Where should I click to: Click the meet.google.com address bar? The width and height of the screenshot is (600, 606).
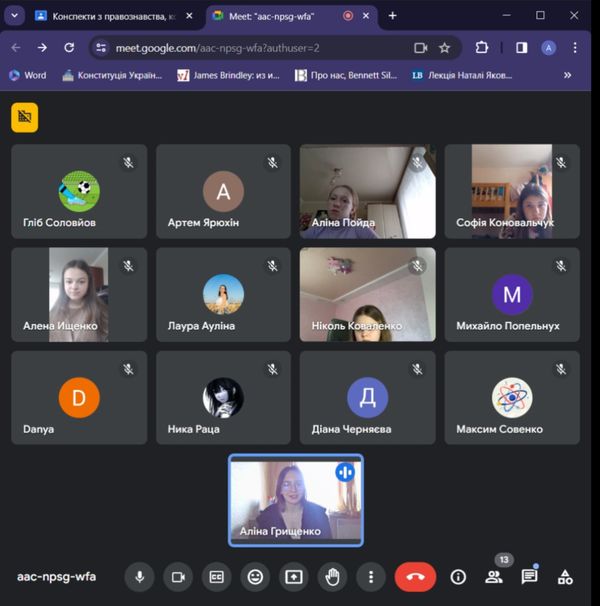250,47
